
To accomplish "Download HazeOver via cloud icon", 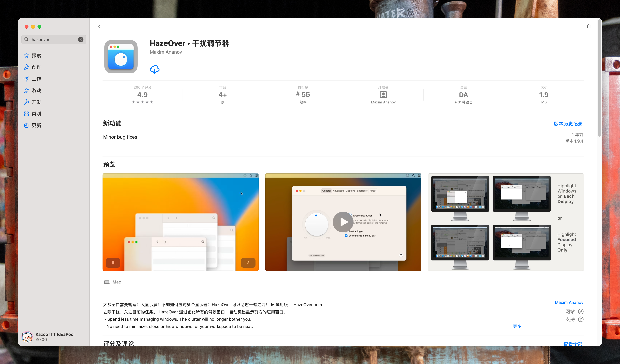I will coord(154,70).
